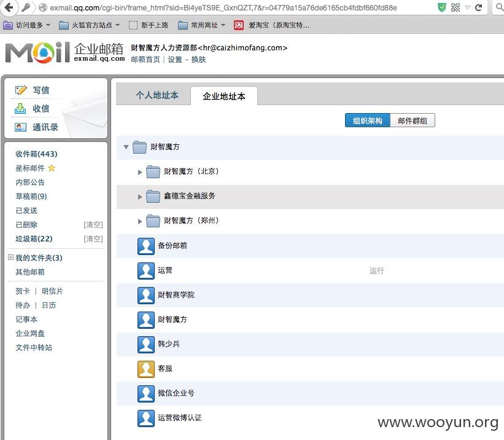The height and width of the screenshot is (440, 504).
Task: Click the avatar icon for 备份邮箱
Action: point(146,246)
